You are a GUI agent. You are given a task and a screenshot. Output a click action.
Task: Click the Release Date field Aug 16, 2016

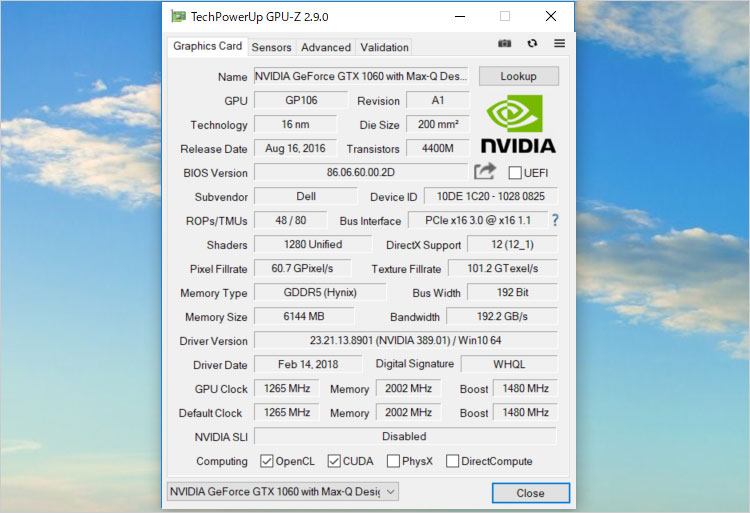295,148
